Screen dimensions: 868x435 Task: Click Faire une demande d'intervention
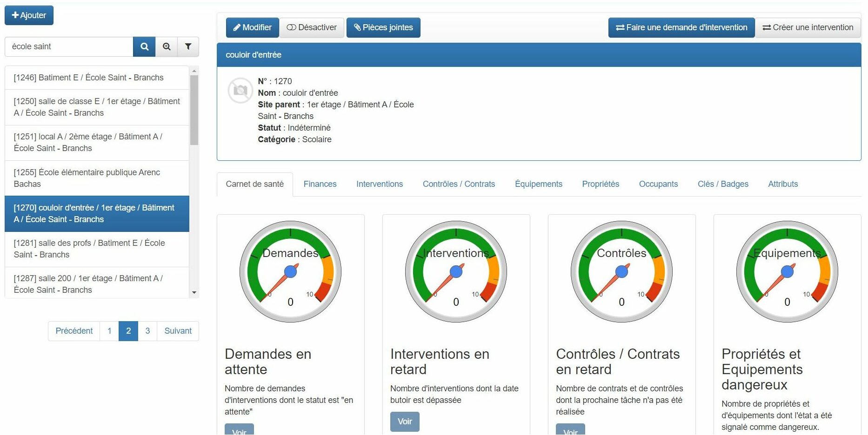tap(681, 27)
